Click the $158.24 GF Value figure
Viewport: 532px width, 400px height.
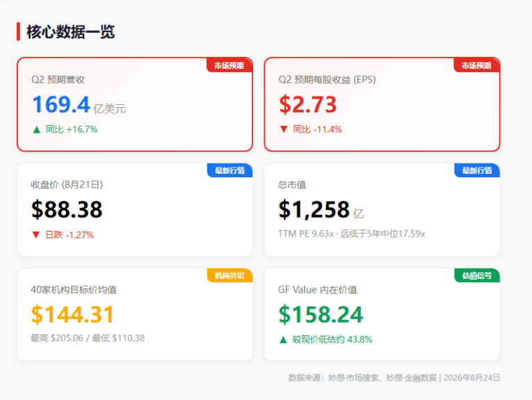(321, 314)
